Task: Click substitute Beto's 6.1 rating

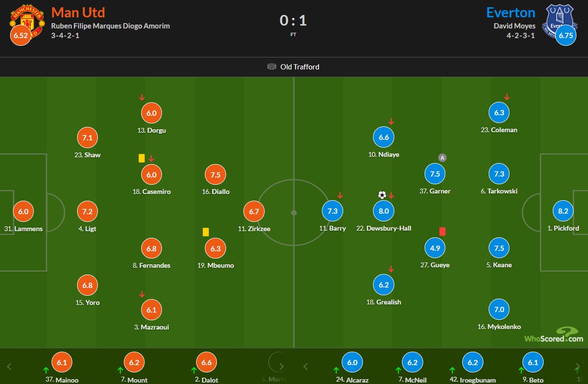Action: (533, 363)
